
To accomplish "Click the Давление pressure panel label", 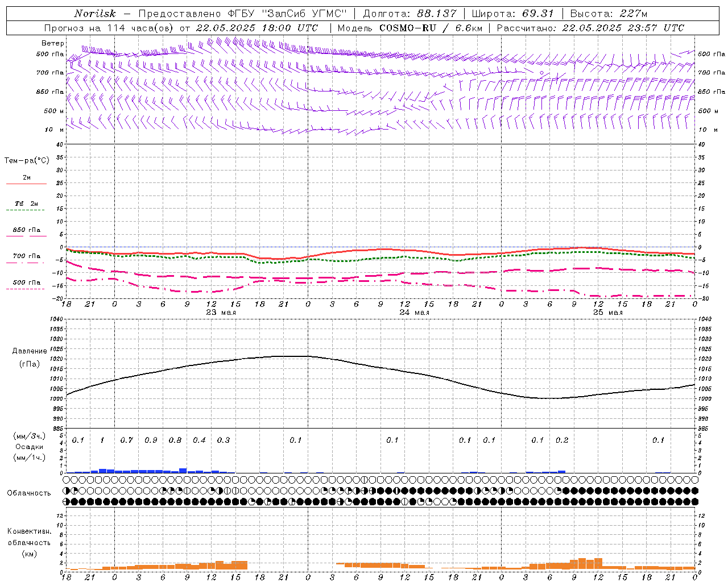I will point(30,351).
